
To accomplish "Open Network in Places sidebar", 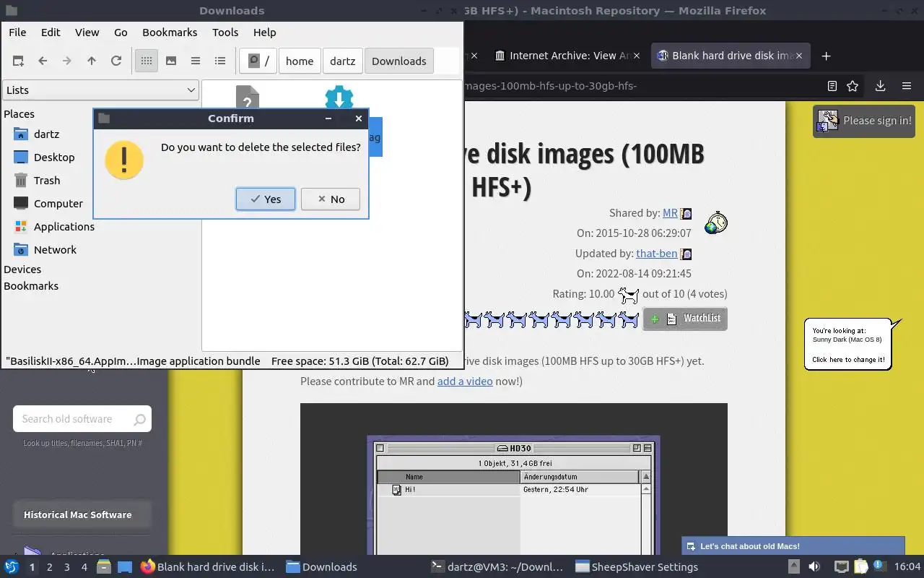I will tap(55, 250).
